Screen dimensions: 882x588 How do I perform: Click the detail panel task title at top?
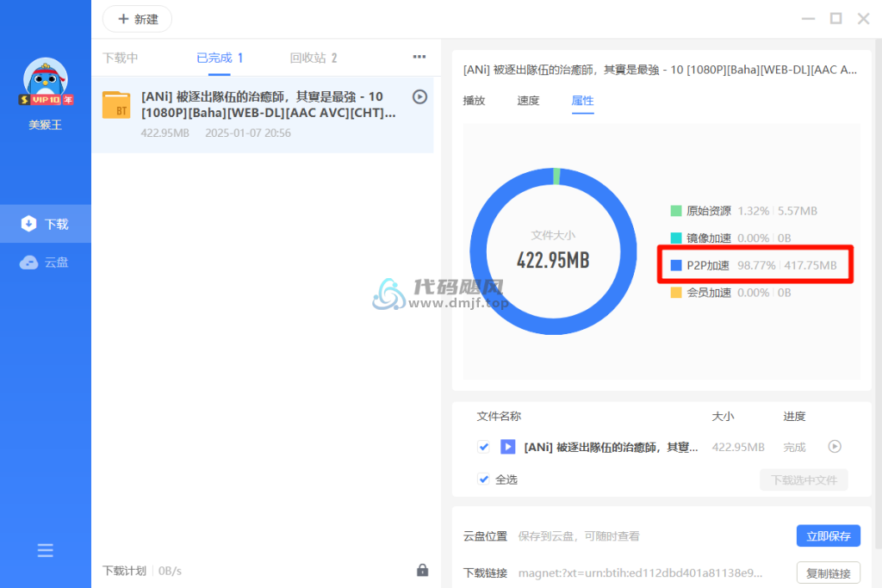click(660, 70)
